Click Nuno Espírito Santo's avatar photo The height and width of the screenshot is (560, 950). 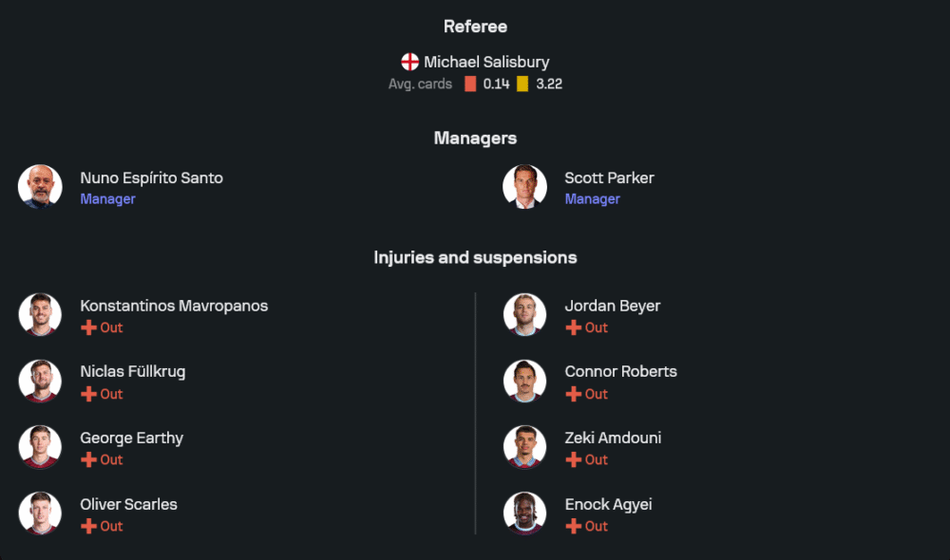tap(40, 186)
